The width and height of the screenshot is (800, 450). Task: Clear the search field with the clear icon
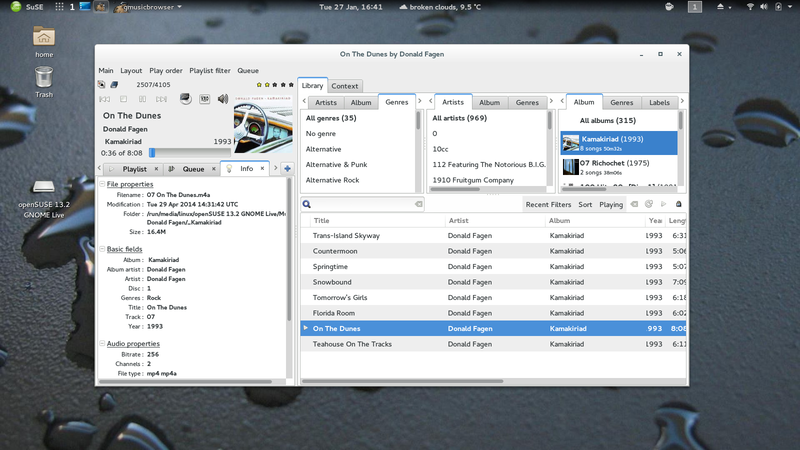click(x=418, y=204)
